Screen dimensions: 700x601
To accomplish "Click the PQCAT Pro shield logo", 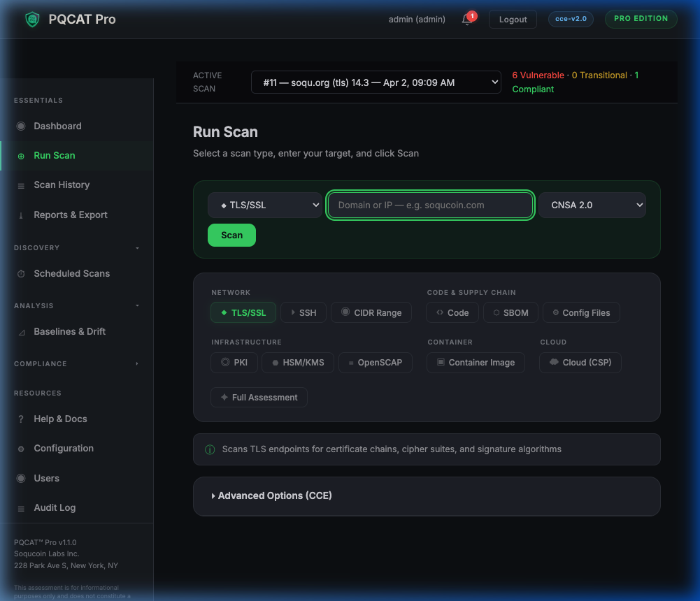I will point(31,19).
